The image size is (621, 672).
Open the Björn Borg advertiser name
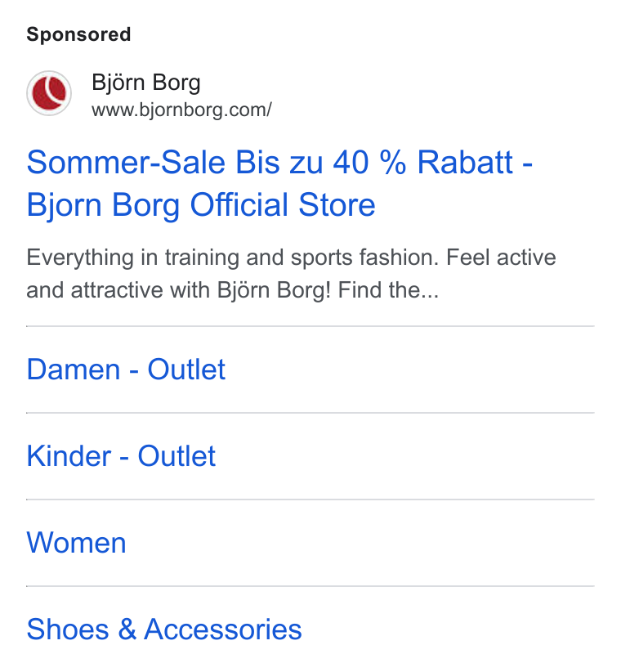click(146, 83)
